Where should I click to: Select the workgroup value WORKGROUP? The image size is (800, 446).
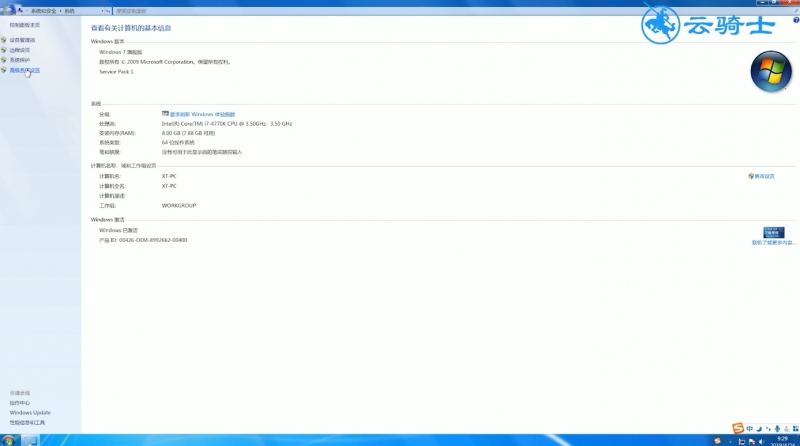click(179, 206)
